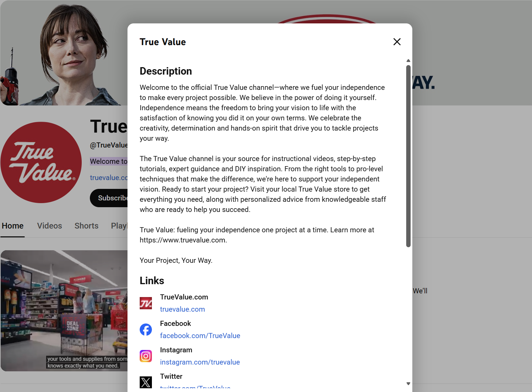Go to the Shorts tab
This screenshot has width=532, height=392.
[86, 226]
